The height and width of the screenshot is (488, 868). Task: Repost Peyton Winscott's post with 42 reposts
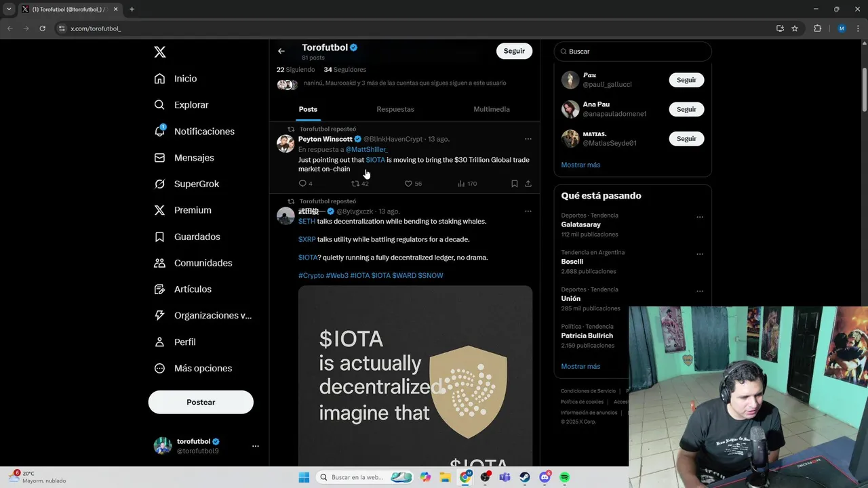click(x=359, y=184)
